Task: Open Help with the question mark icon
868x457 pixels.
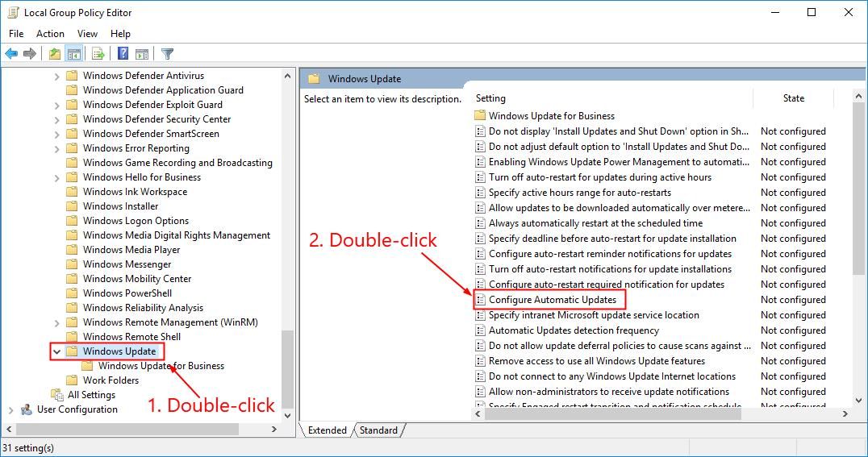Action: [123, 54]
